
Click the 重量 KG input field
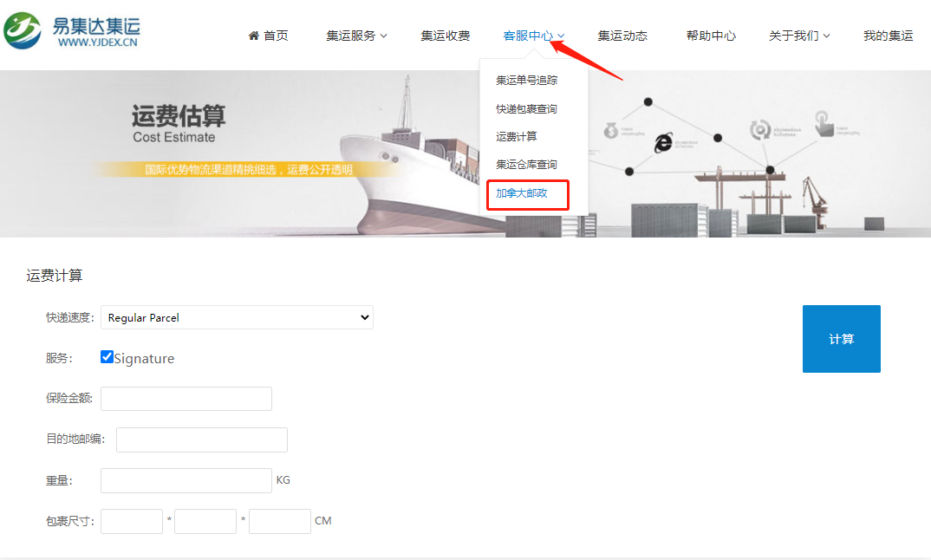tap(186, 480)
